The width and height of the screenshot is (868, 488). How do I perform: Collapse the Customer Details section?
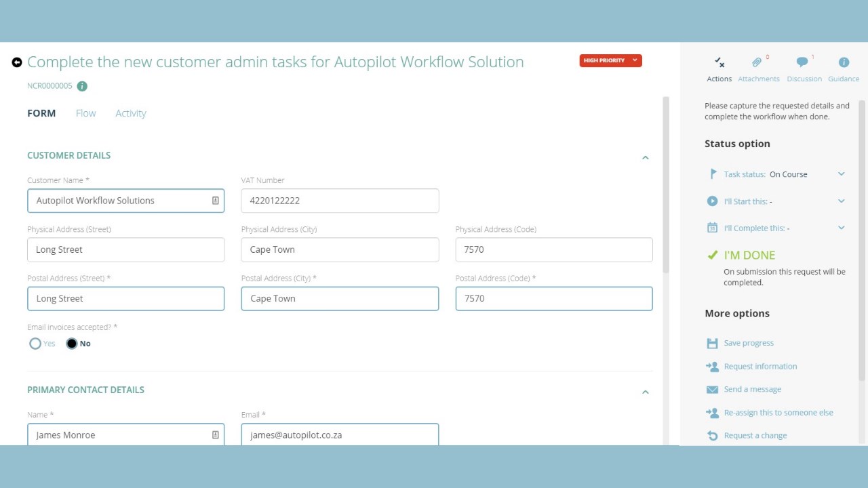tap(645, 157)
